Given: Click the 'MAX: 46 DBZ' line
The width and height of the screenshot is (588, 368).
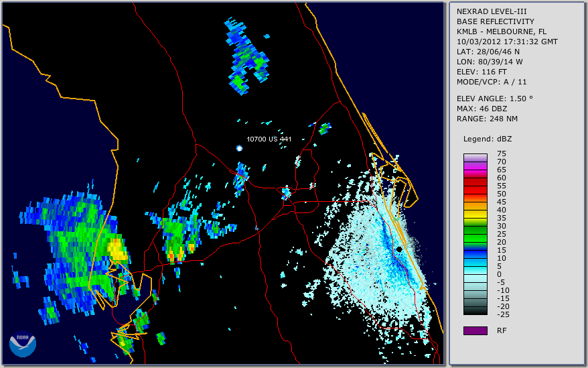Looking at the screenshot, I should 482,109.
